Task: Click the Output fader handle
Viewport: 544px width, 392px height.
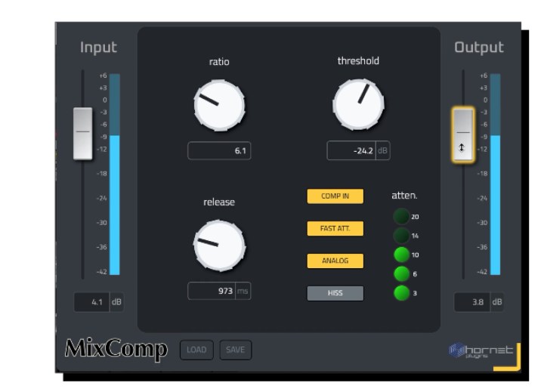Action: pos(463,134)
